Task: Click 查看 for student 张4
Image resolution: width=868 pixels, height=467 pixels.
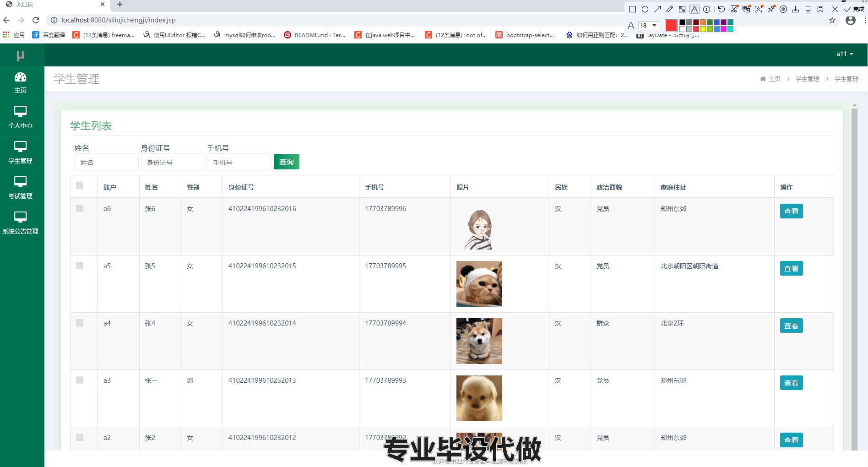Action: [791, 326]
